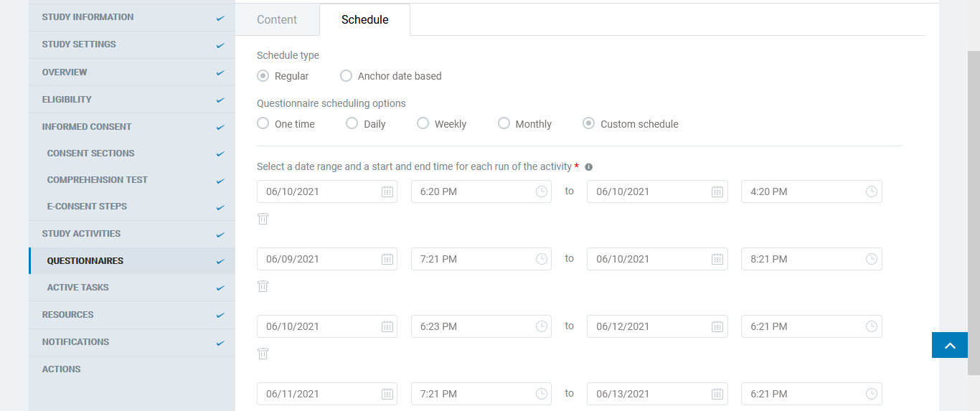Switch to the Schedule tab

(x=365, y=20)
